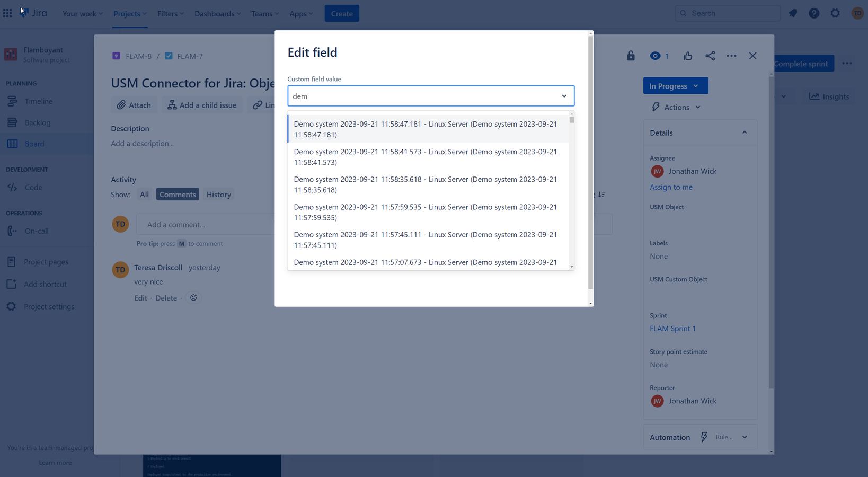Click Assign to me link

point(671,187)
